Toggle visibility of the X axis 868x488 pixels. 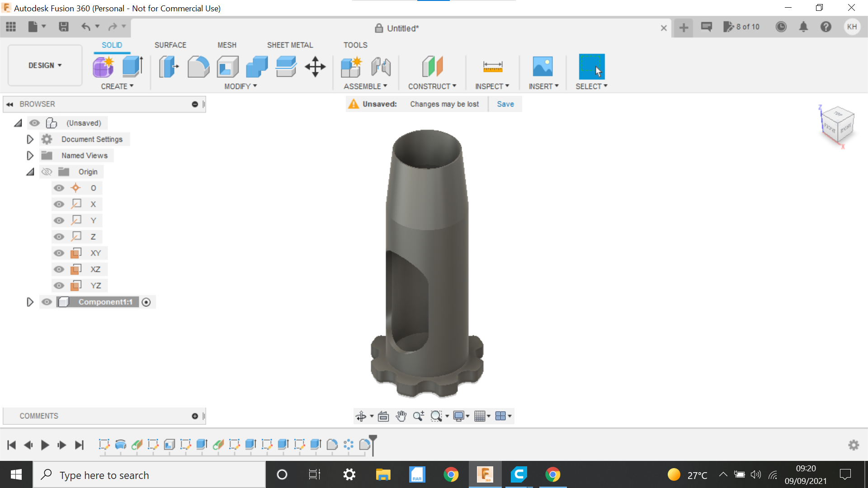coord(59,204)
